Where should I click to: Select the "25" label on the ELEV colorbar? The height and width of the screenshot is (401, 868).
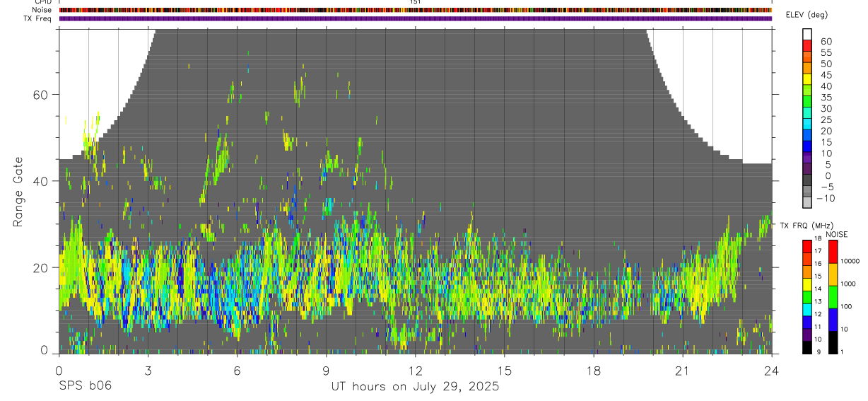[x=826, y=120]
